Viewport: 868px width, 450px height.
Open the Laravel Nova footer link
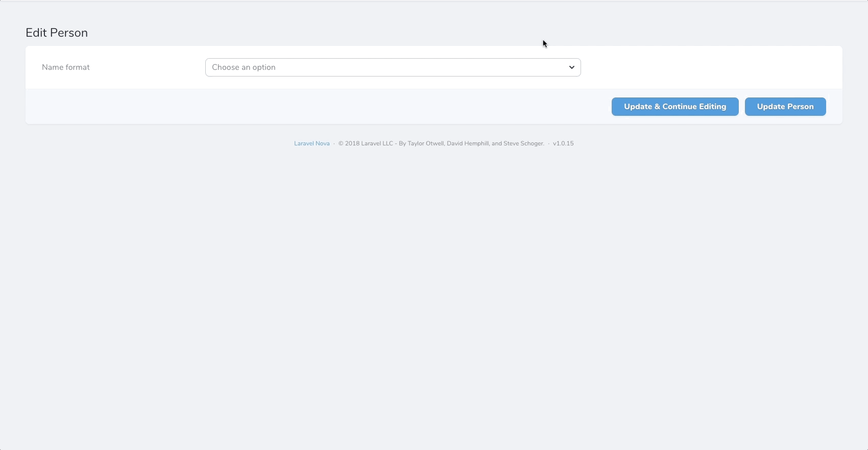tap(312, 143)
